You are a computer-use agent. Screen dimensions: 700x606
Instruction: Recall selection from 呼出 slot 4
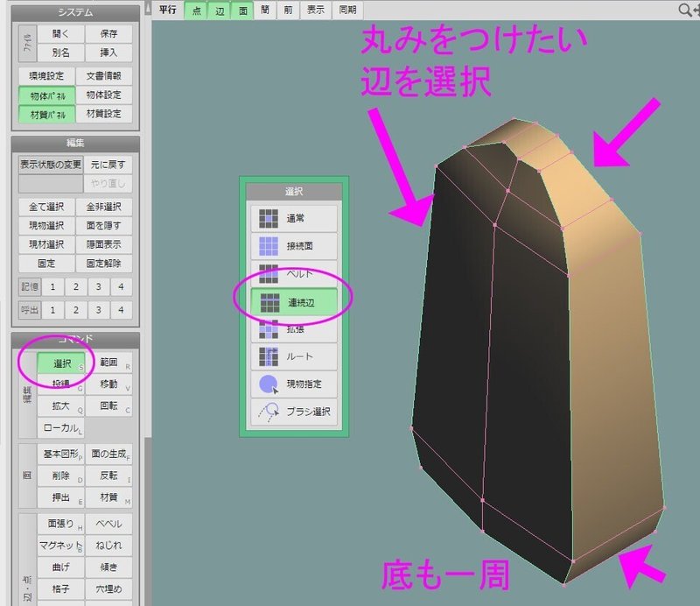coord(121,310)
